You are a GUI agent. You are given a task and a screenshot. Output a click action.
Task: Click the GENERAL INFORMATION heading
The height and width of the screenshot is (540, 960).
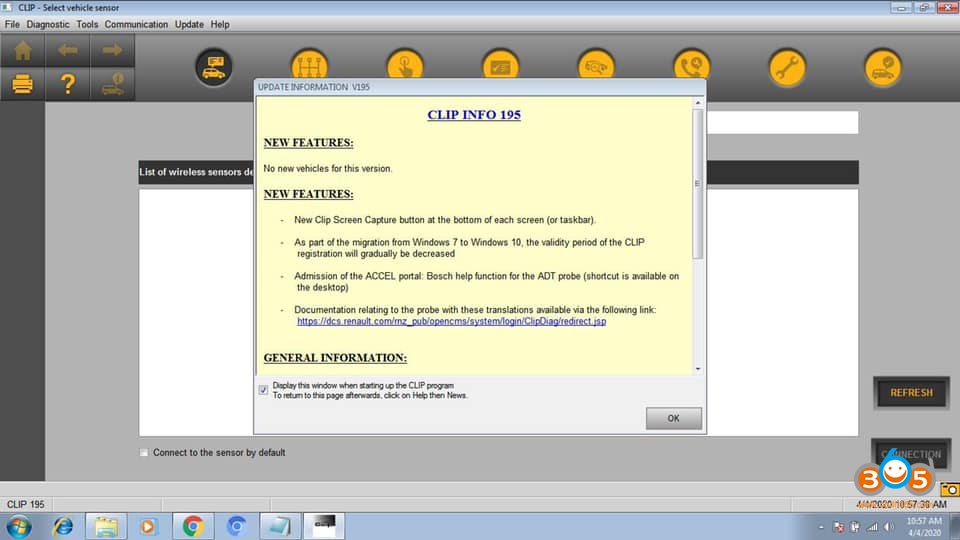[335, 358]
